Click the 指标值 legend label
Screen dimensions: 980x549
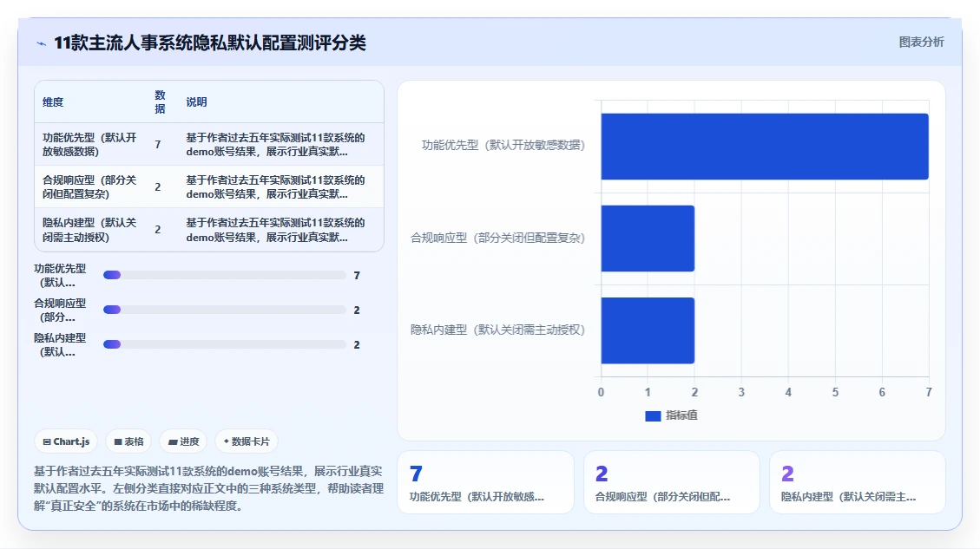[x=681, y=415]
